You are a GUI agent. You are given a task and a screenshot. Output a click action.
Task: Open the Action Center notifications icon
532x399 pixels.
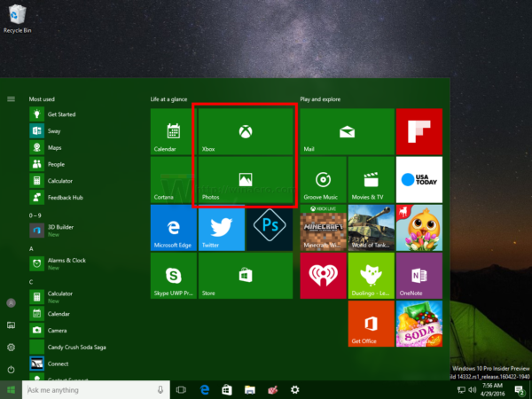pyautogui.click(x=520, y=390)
